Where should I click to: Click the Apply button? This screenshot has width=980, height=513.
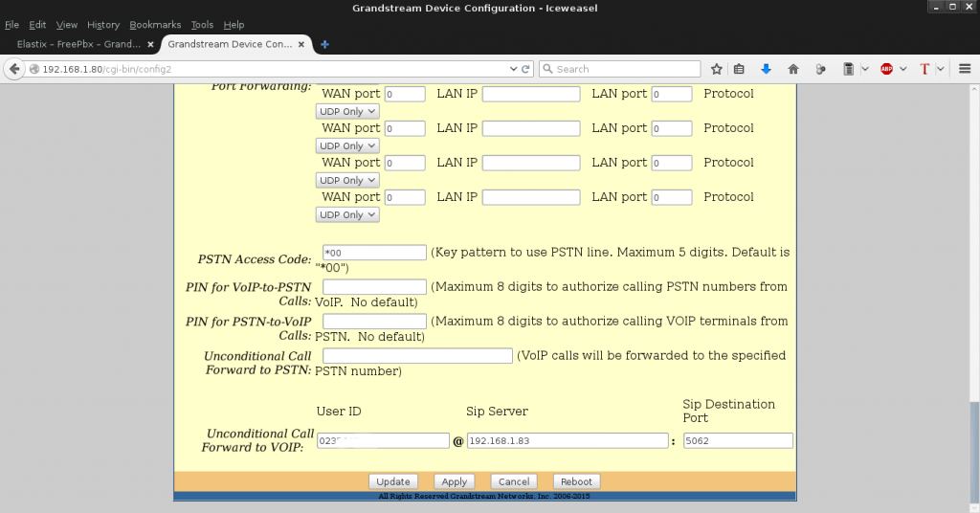pos(454,481)
